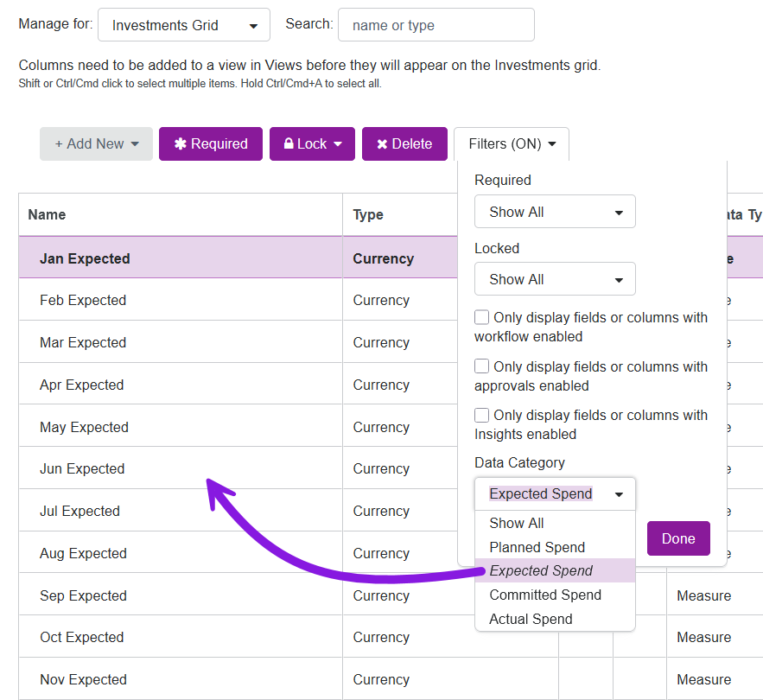The height and width of the screenshot is (700, 763).
Task: Choose Show All in Data Category list
Action: click(x=555, y=523)
